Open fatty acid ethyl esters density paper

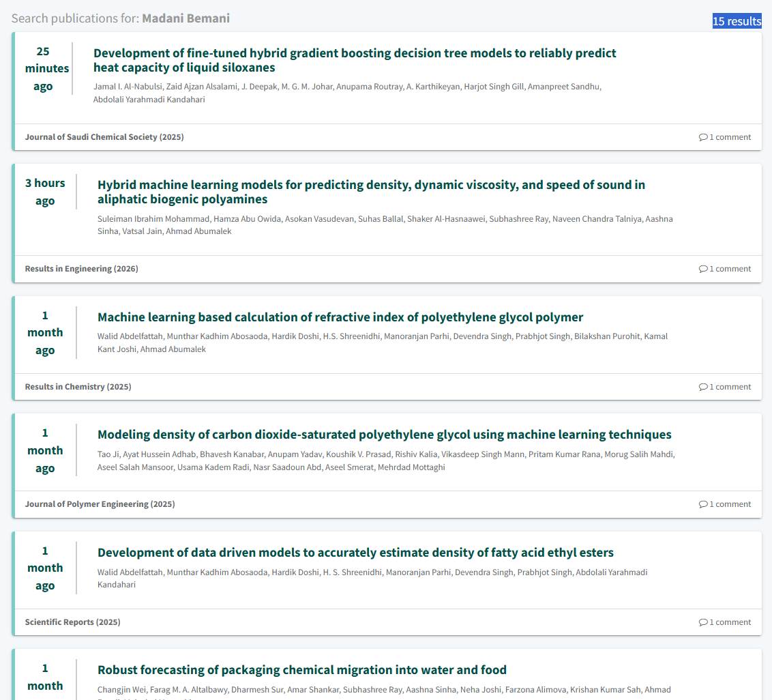tap(355, 553)
